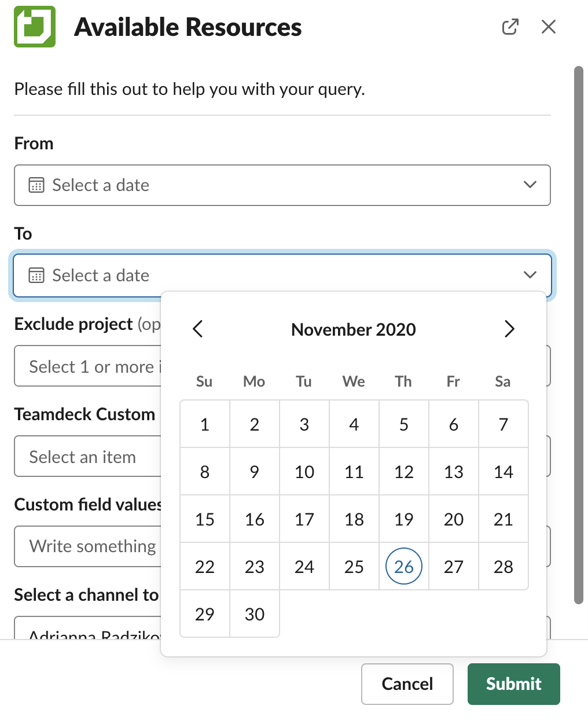Click the Teamdeck app icon

tap(34, 27)
